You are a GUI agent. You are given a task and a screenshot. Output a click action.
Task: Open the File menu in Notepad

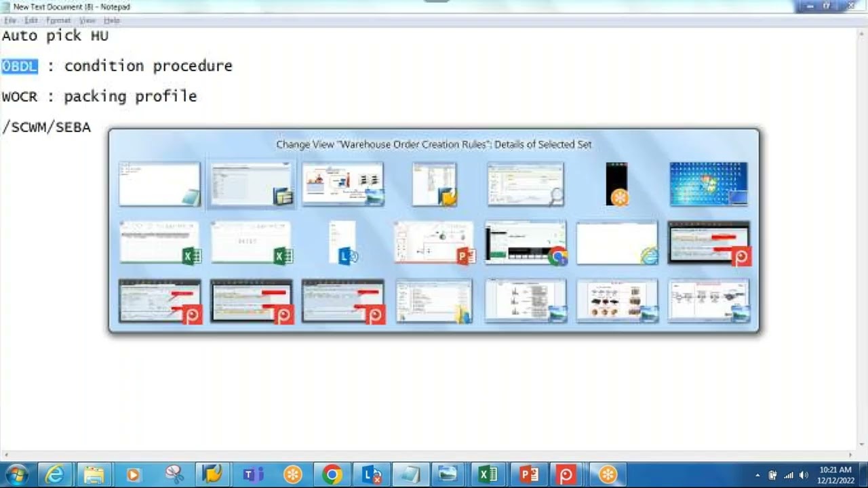(10, 21)
